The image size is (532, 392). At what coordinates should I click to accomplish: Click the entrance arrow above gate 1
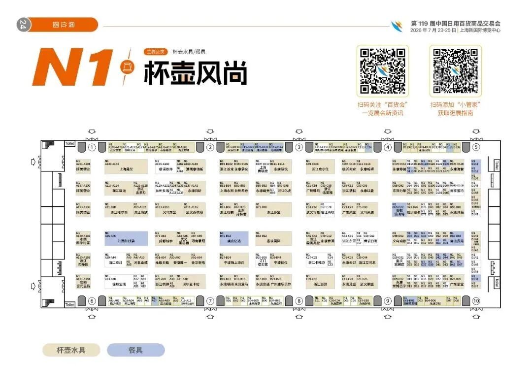coord(92,131)
